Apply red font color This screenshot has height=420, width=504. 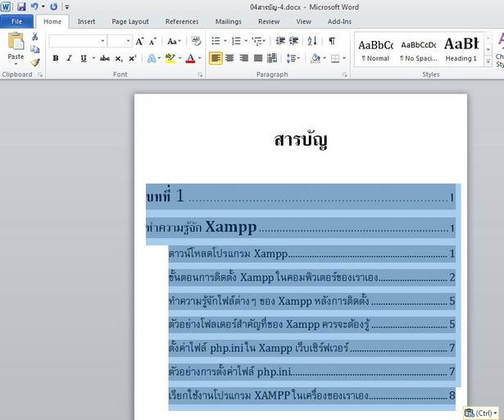(x=191, y=58)
